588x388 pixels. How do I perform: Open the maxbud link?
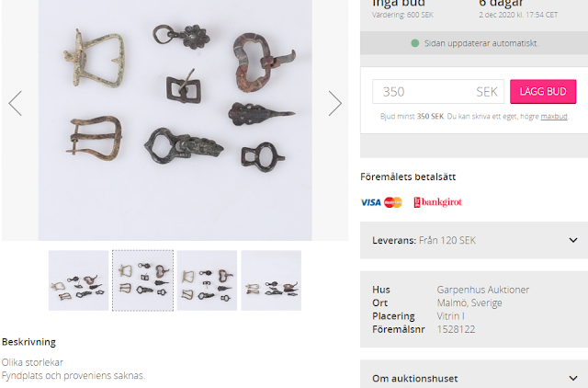tap(554, 117)
